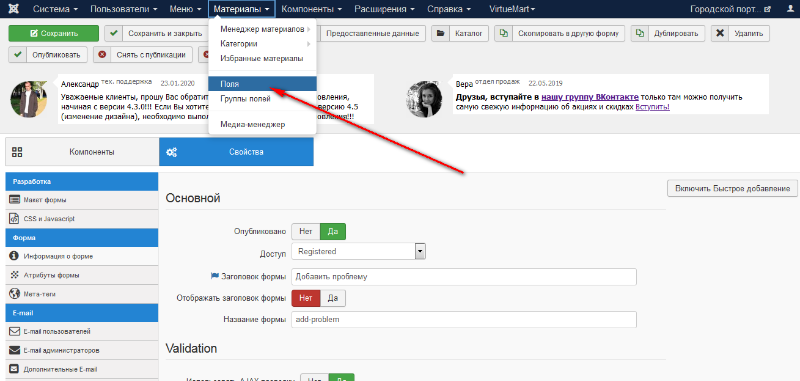Collapse the Материалы menu

pos(242,9)
